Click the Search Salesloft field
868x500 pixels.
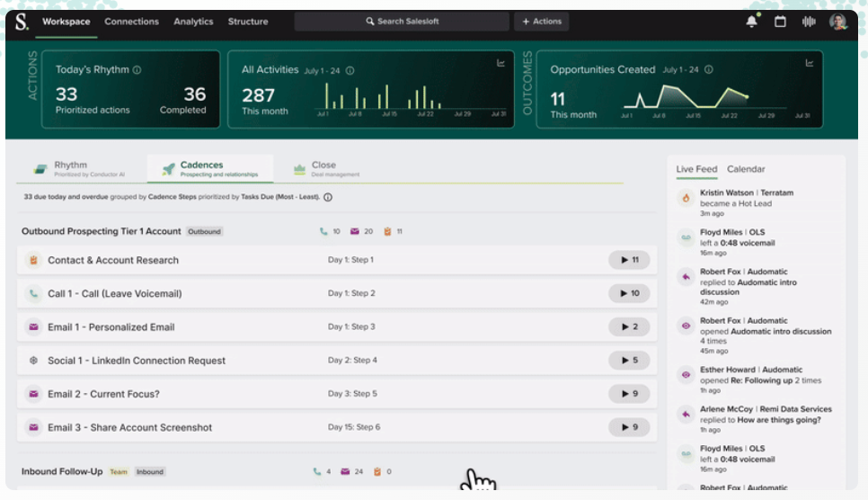pyautogui.click(x=402, y=22)
